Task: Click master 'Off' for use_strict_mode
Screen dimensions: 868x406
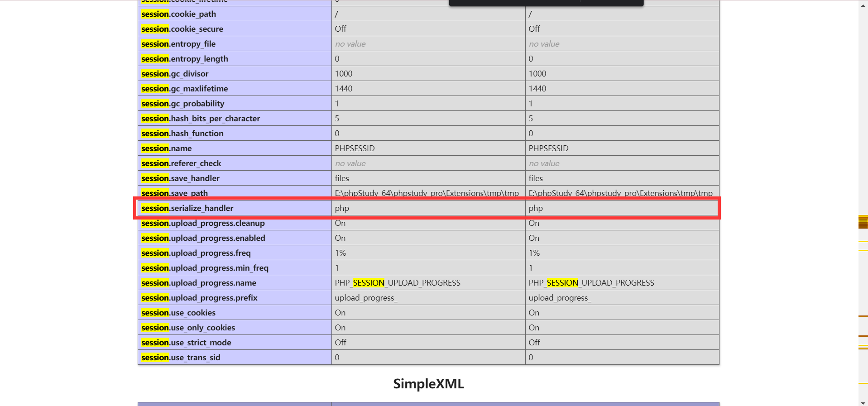Action: click(x=534, y=343)
